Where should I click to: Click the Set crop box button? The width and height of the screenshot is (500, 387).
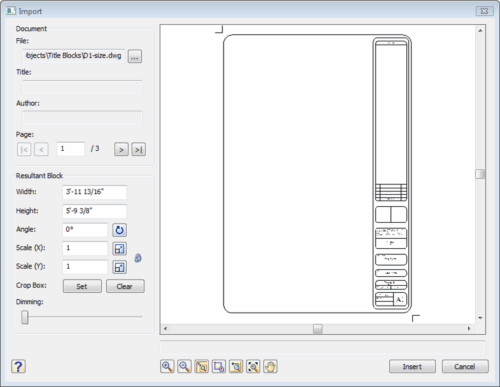tap(82, 286)
